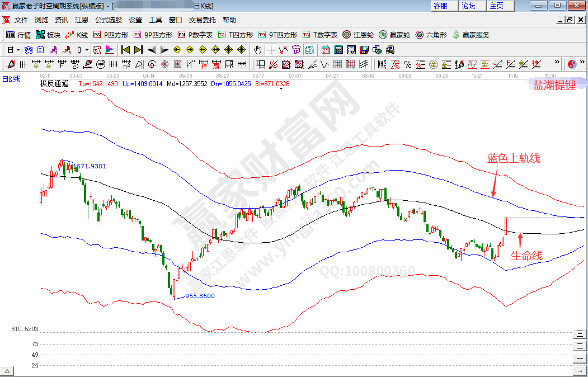Open the 日 period dropdown arrow
Screen dimensions: 588x377
coord(18,50)
